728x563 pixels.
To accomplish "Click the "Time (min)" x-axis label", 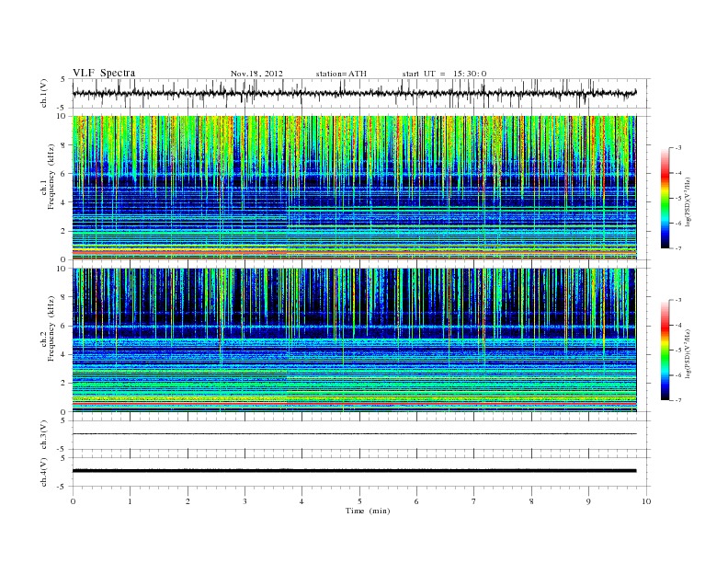I will (x=368, y=511).
